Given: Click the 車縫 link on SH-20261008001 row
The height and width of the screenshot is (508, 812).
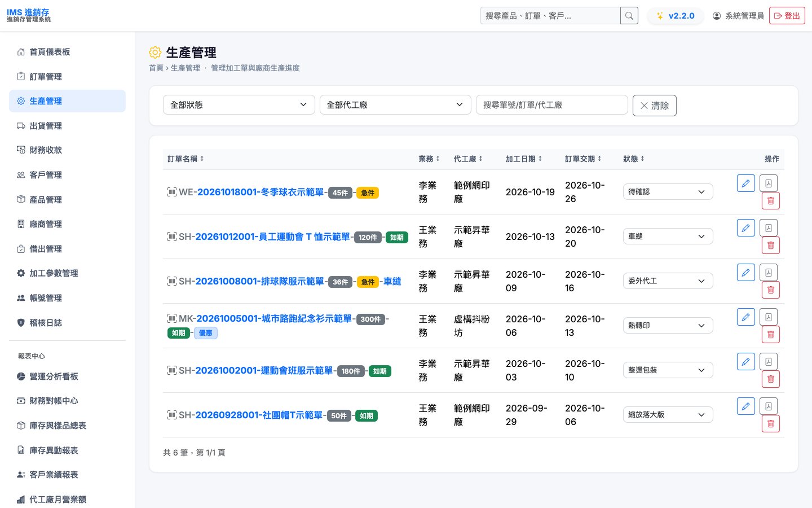Looking at the screenshot, I should click(392, 281).
